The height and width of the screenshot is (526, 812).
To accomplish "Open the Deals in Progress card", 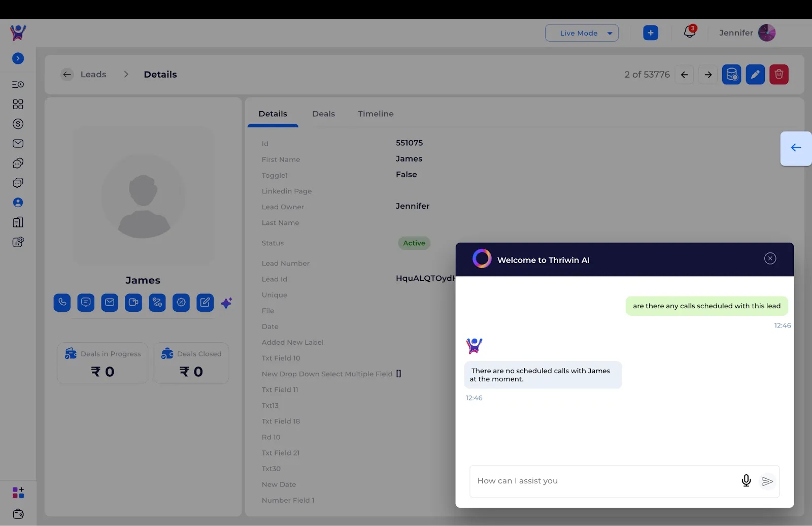I will [103, 364].
